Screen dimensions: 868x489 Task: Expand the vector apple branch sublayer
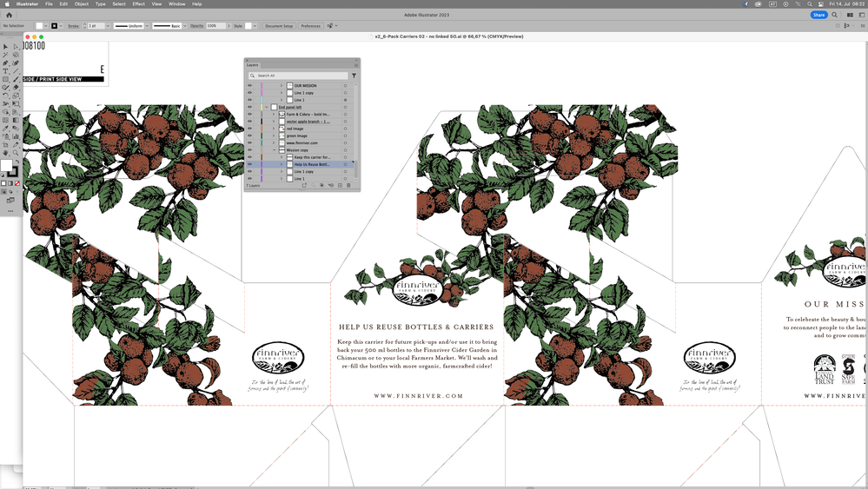pyautogui.click(x=274, y=121)
